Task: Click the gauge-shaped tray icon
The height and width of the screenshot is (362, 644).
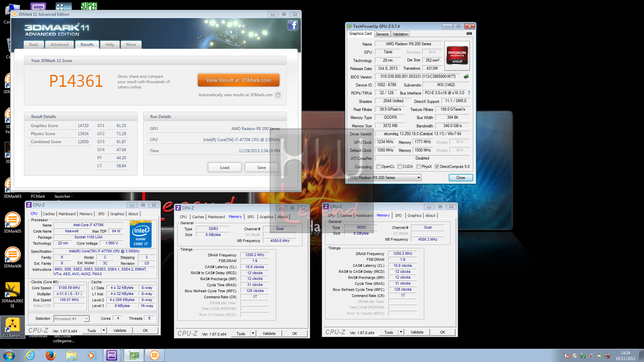Action: (575, 356)
